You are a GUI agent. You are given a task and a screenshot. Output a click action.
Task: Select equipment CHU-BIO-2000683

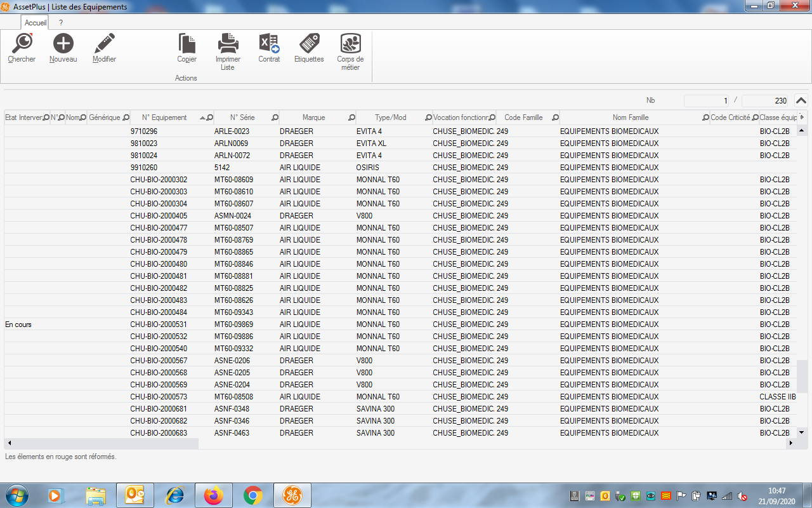tap(159, 433)
